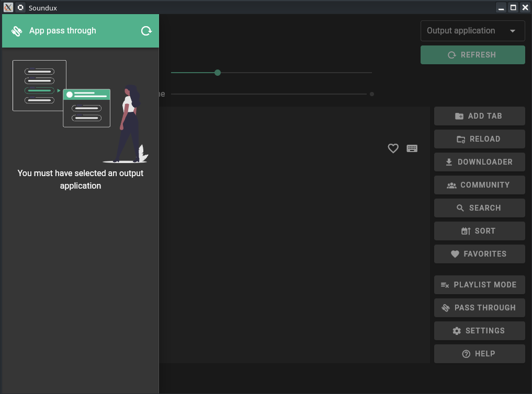Open the COMMUNITY section
The width and height of the screenshot is (532, 394).
click(479, 185)
